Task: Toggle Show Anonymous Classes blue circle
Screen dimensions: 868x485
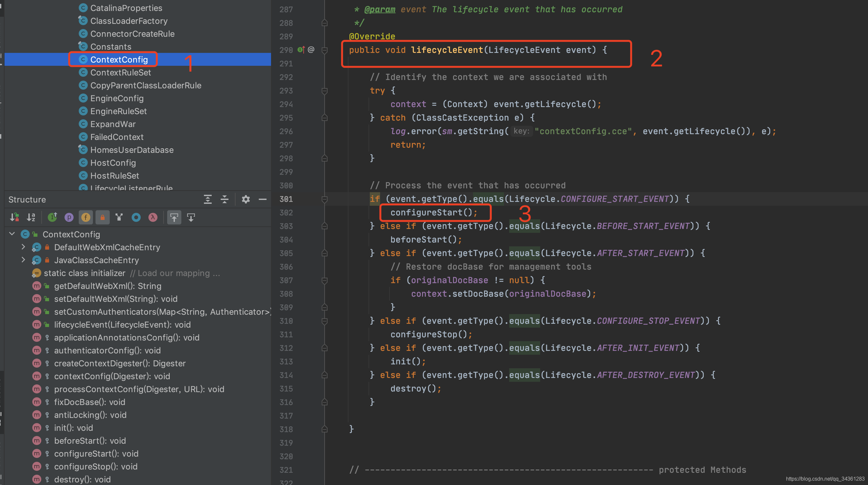Action: point(136,218)
